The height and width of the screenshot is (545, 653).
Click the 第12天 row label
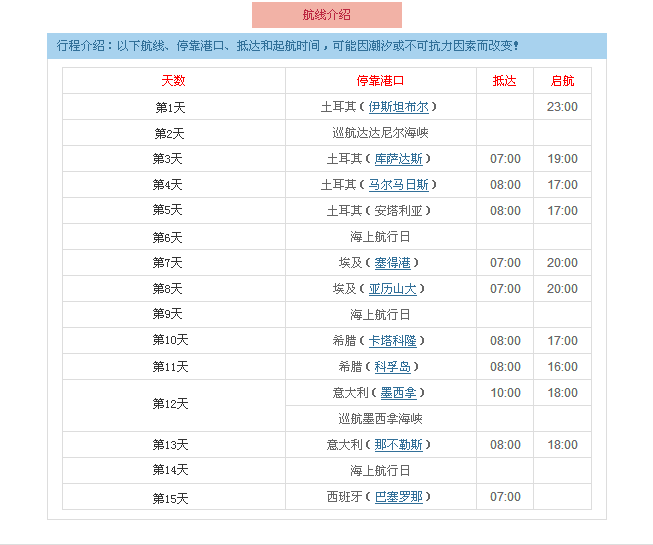[x=170, y=404]
